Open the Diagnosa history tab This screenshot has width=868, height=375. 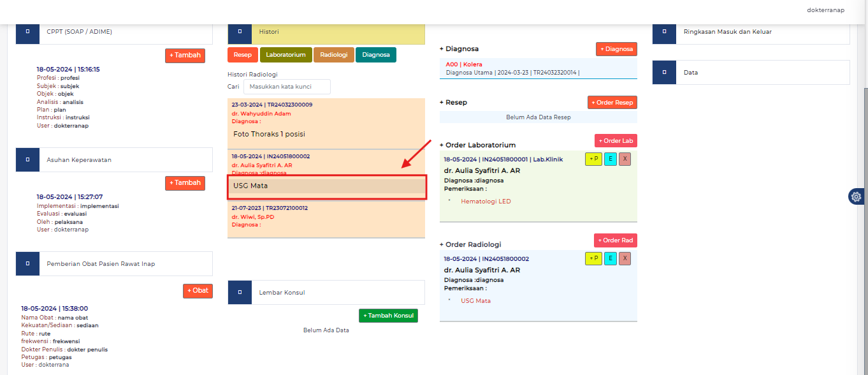point(375,55)
